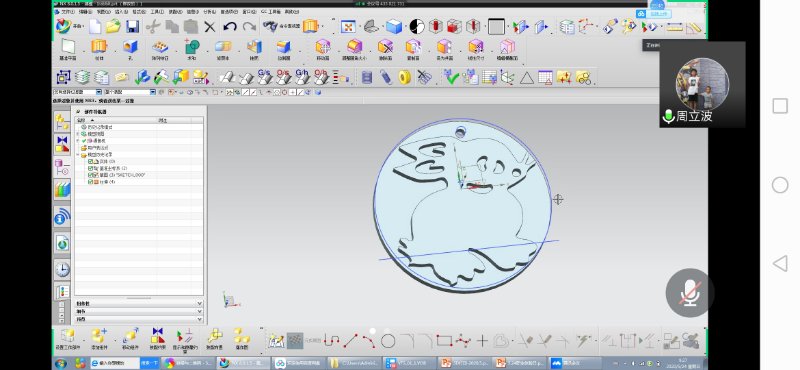The height and width of the screenshot is (370, 800).
Task: Click the assembly constraints navigator sidebar icon
Action: pyautogui.click(x=62, y=145)
